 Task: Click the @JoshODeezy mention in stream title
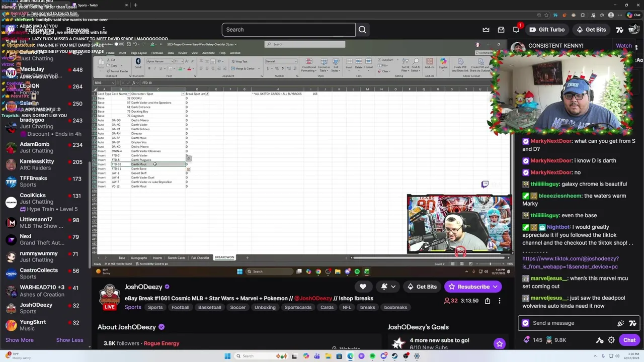[312, 298]
